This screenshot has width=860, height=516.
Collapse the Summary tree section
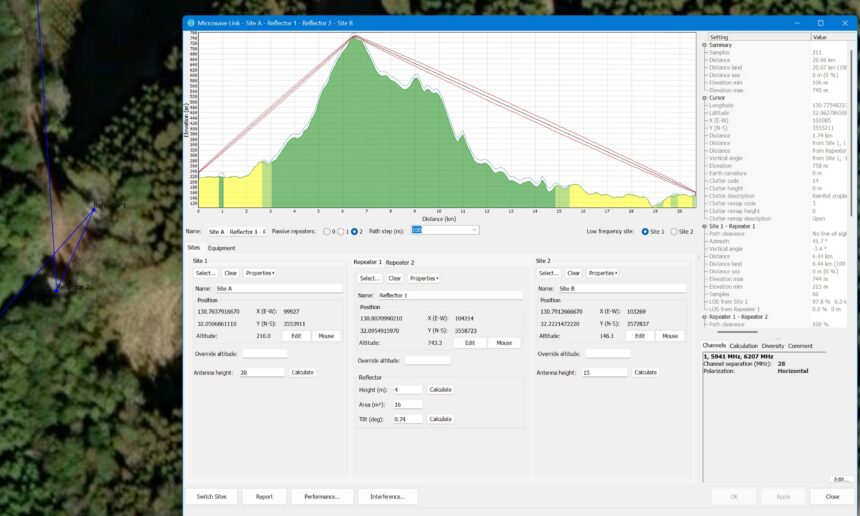coord(705,45)
